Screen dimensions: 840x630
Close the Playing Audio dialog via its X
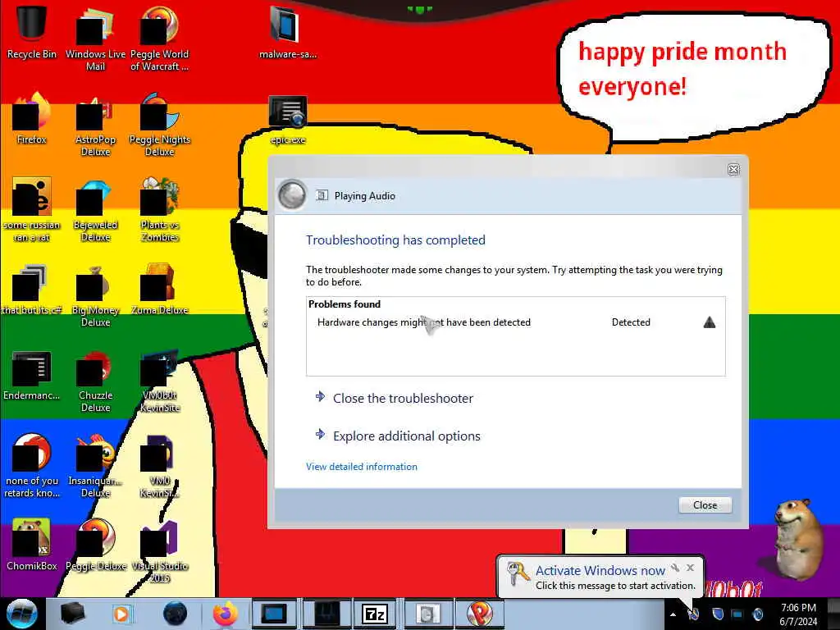733,170
